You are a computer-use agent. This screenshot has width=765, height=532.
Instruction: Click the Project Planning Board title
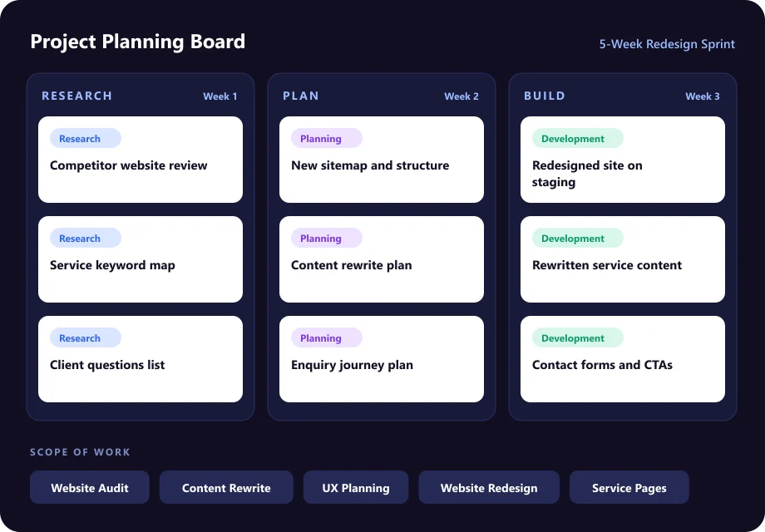(137, 42)
